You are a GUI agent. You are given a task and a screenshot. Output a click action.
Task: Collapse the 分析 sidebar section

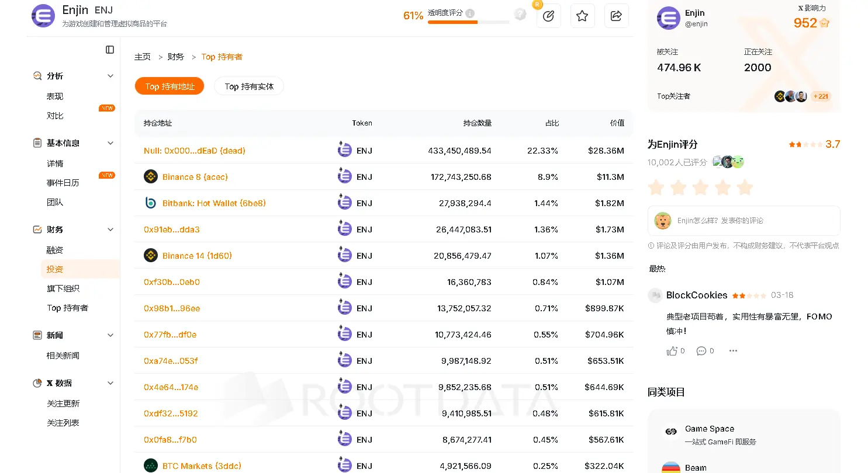click(110, 76)
